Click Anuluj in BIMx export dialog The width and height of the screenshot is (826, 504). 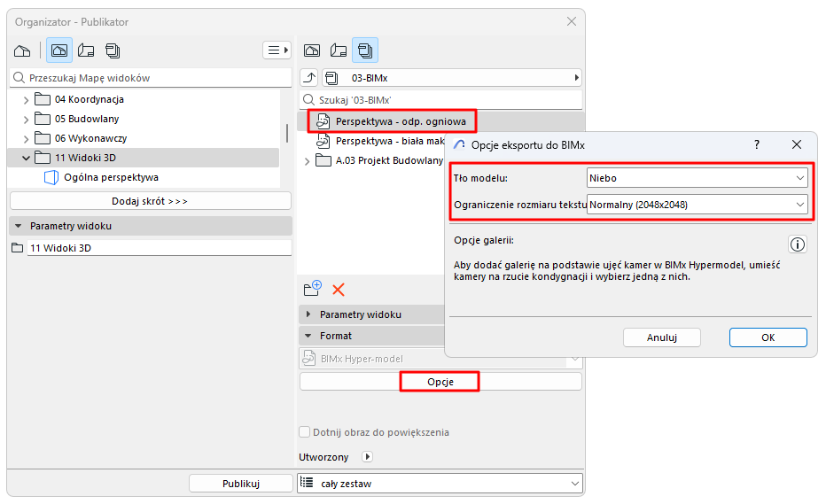tap(662, 337)
